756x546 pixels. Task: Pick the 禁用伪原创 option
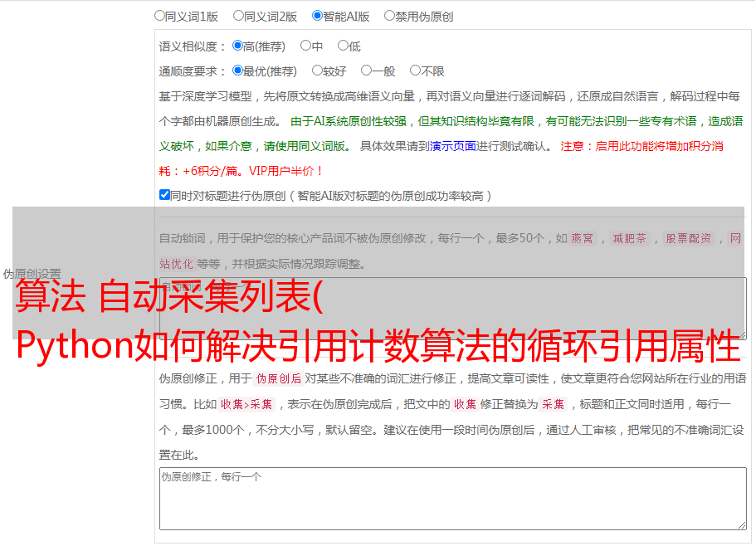(x=389, y=15)
